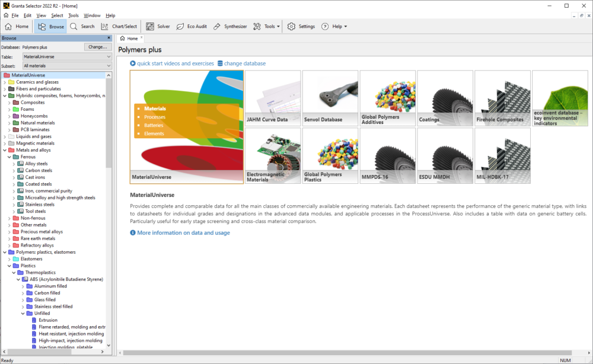Select Magnetic materials folder in tree
Screen dimensions: 593x364
click(x=35, y=143)
